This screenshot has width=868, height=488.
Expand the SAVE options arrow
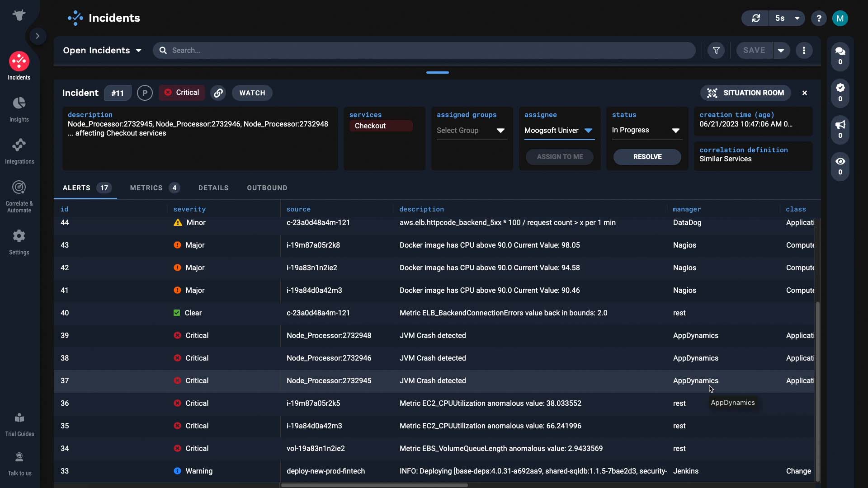(781, 50)
